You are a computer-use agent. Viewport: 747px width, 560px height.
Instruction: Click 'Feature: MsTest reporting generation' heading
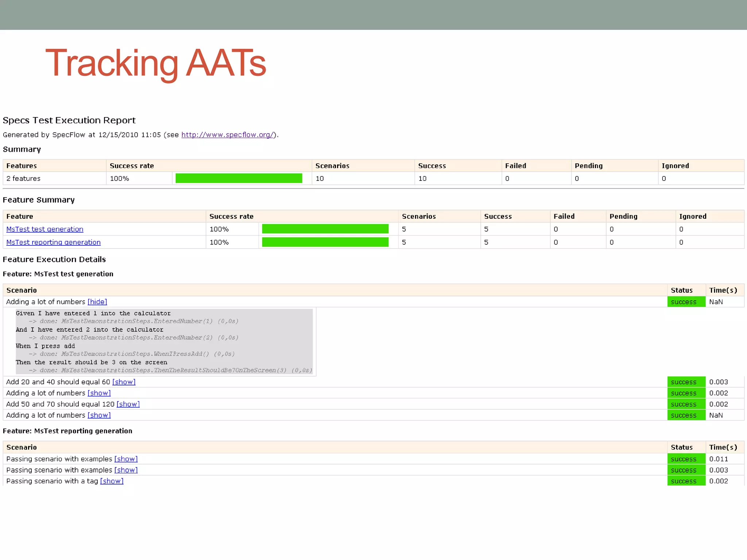67,431
